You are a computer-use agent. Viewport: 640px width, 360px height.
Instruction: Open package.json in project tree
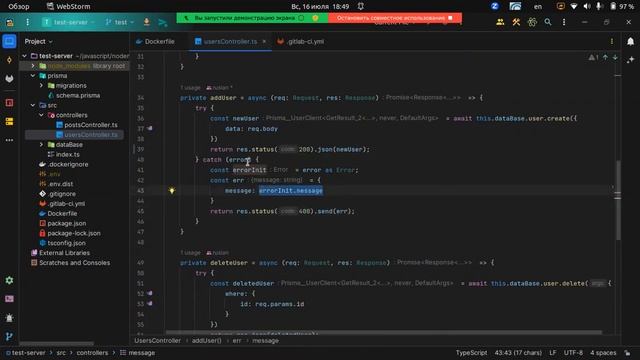click(62, 223)
